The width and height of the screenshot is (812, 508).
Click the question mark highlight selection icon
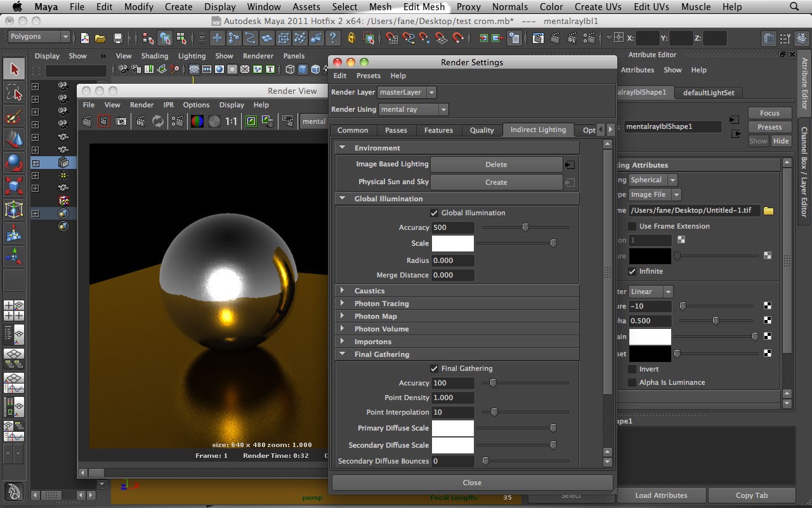click(332, 38)
